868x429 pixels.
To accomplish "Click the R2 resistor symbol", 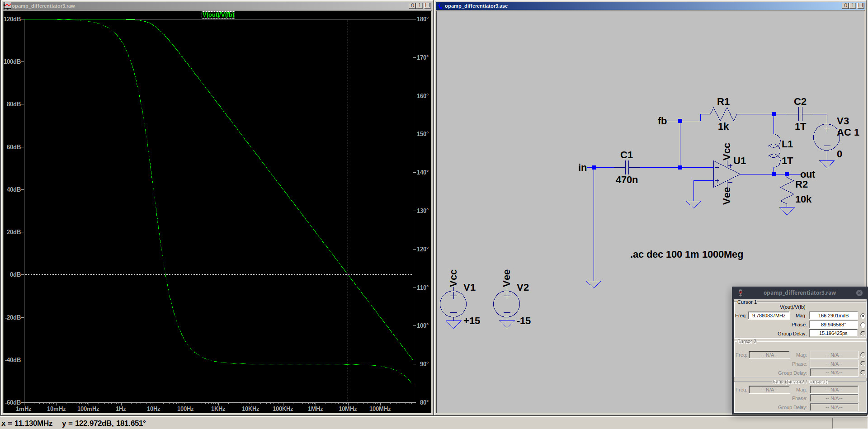I will (787, 191).
